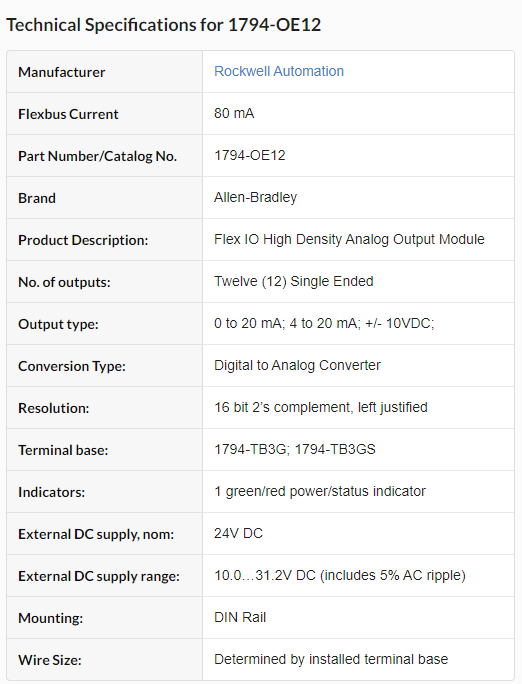Select the Part Number/Catalog No. label

[x=97, y=156]
